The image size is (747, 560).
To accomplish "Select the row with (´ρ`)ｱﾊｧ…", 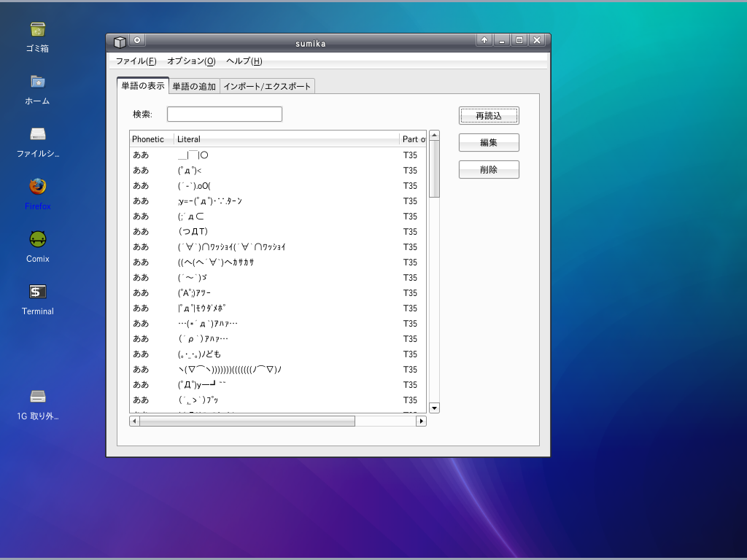I will click(x=278, y=338).
